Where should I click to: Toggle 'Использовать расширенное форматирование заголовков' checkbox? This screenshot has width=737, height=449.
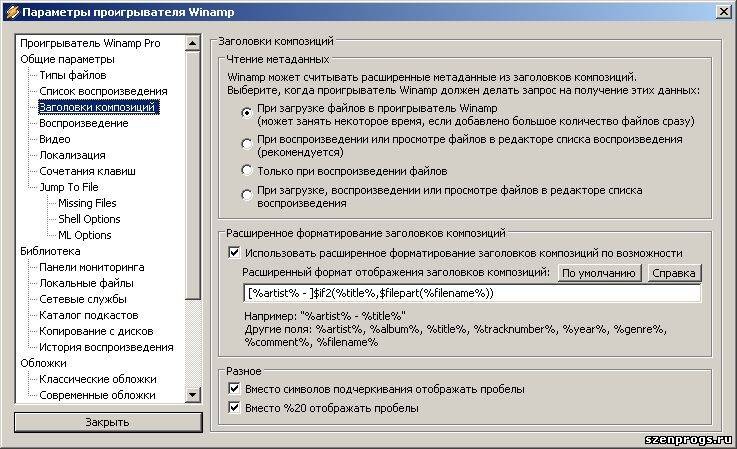234,253
